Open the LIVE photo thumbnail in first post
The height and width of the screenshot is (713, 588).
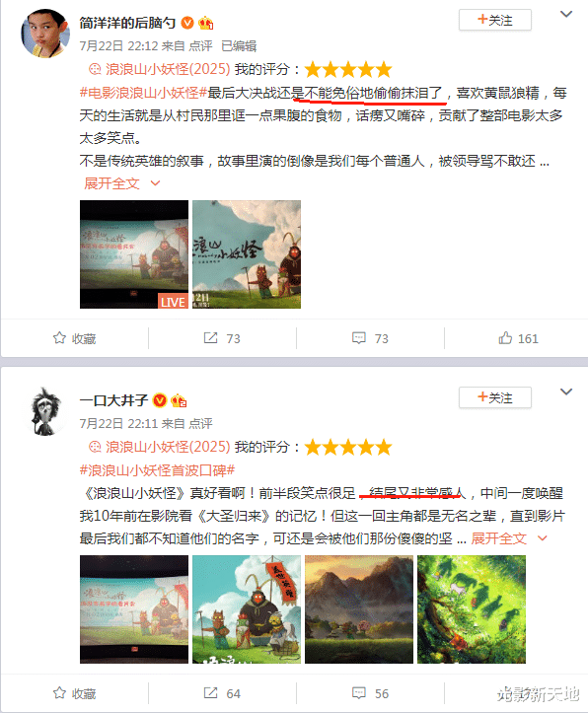[134, 254]
